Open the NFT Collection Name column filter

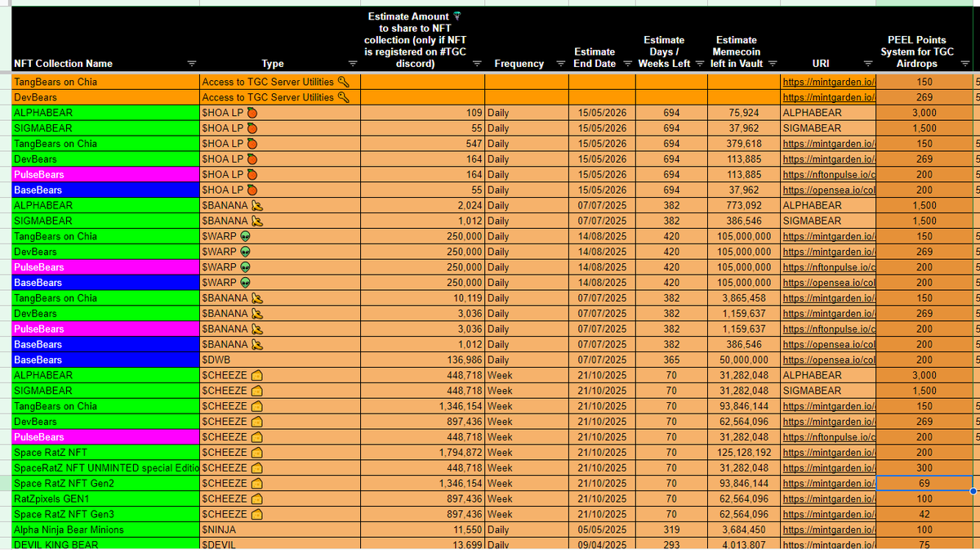[191, 64]
